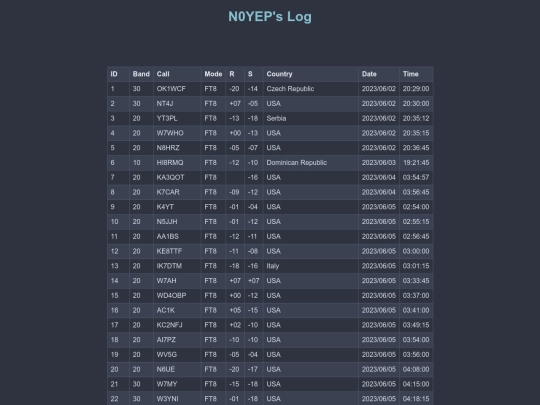The image size is (540, 405).
Task: Click callsign AA1BS
Action: tap(168, 237)
